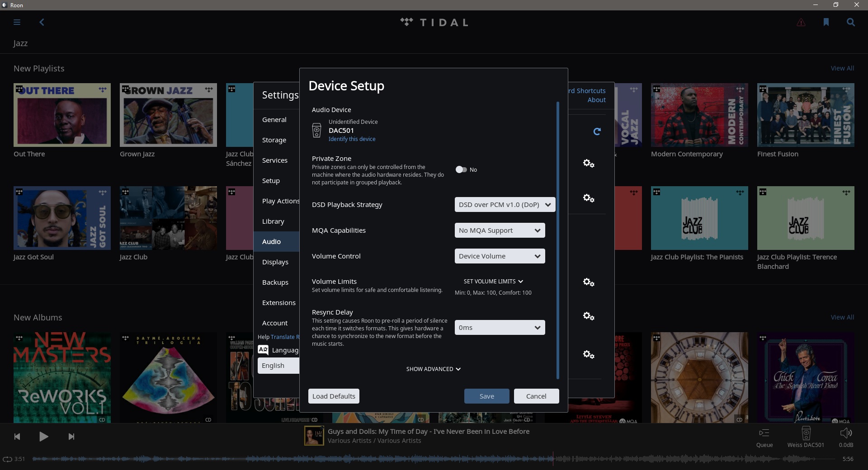Open the Resync Delay dropdown
Screen dimensions: 868x470
coord(500,328)
